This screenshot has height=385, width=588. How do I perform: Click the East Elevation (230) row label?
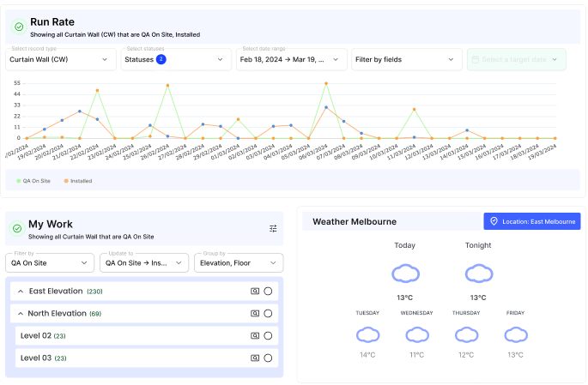click(x=65, y=291)
